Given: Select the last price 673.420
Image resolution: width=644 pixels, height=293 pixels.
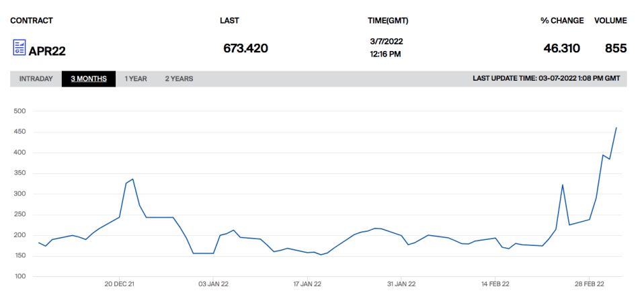Looking at the screenshot, I should (x=245, y=48).
